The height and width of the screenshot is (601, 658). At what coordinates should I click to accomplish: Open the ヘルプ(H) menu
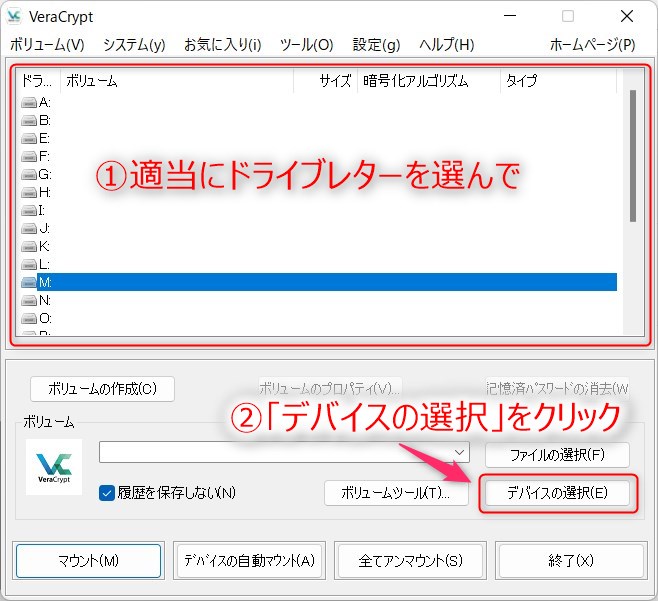tap(446, 44)
